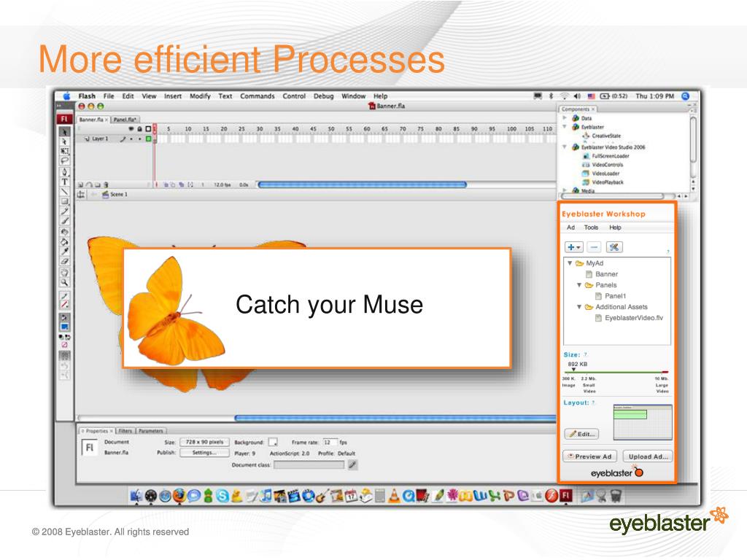Viewport: 747px width, 560px height.
Task: Select the Text tool
Action: pyautogui.click(x=64, y=182)
